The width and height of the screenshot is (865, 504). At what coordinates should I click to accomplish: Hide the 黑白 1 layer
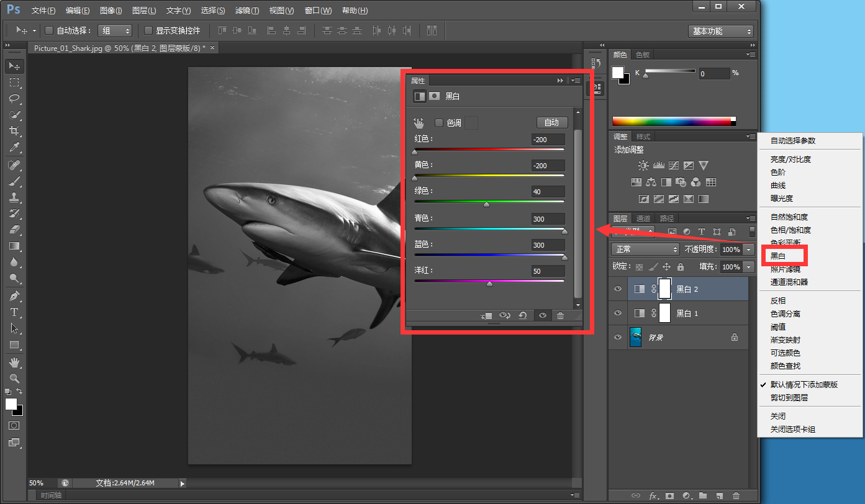click(618, 313)
